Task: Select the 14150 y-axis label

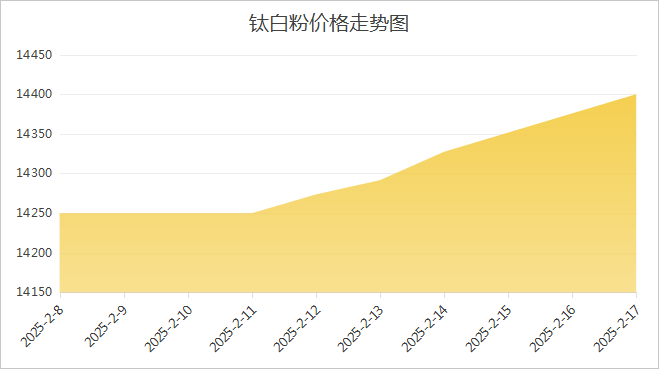Action: point(34,292)
